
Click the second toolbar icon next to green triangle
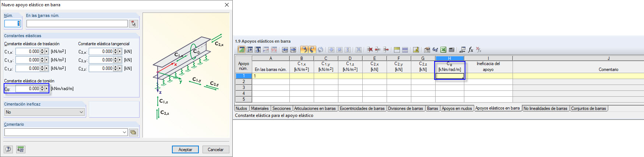click(250, 50)
